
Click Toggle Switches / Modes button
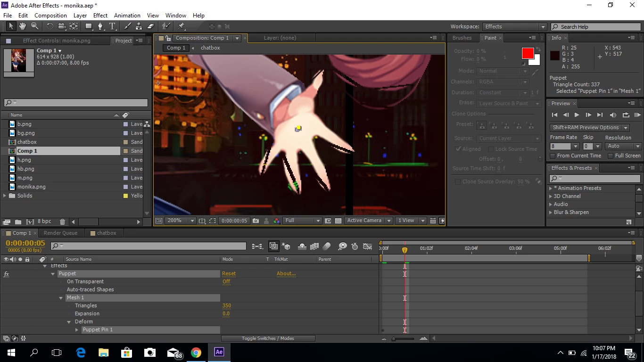click(x=268, y=338)
